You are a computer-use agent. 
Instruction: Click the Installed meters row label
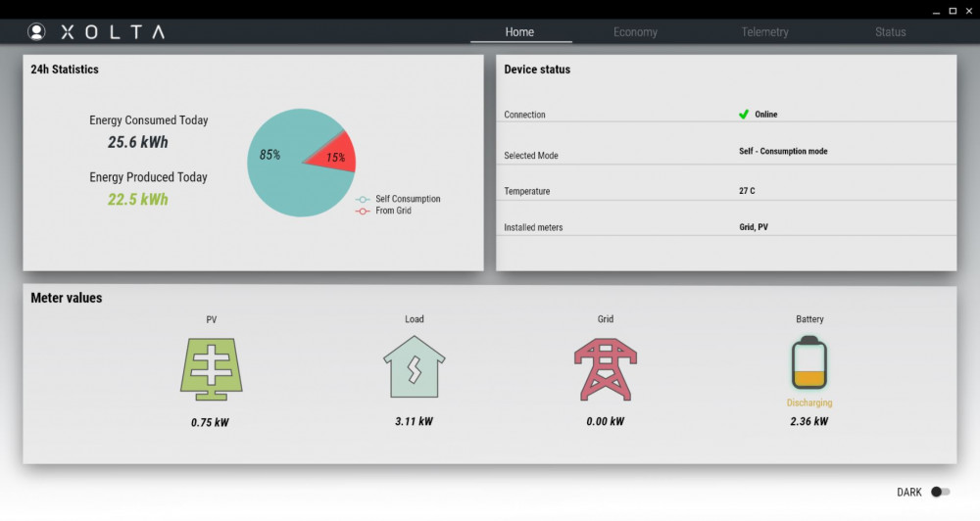click(533, 227)
